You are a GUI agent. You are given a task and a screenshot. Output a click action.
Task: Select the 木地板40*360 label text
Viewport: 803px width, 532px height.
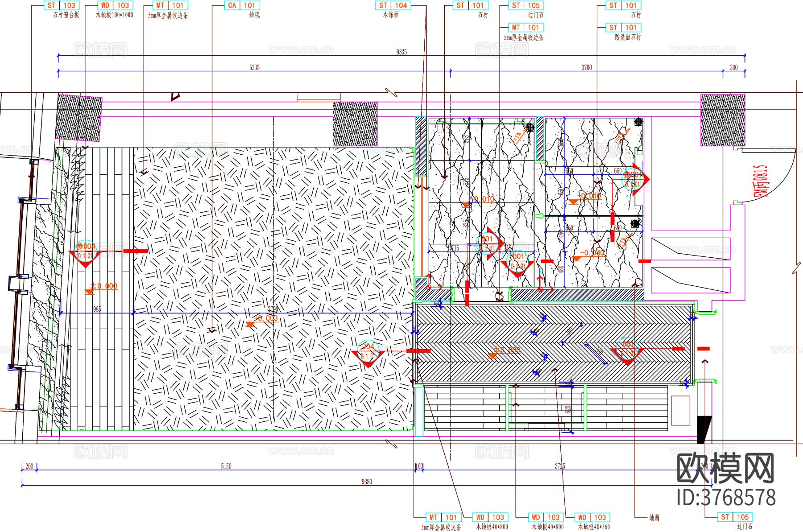coord(594,527)
